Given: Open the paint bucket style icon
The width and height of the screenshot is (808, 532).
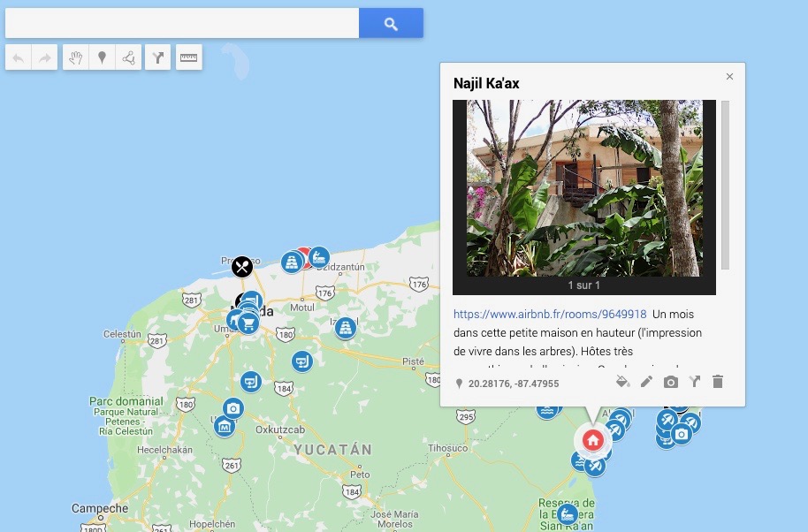Looking at the screenshot, I should point(622,382).
